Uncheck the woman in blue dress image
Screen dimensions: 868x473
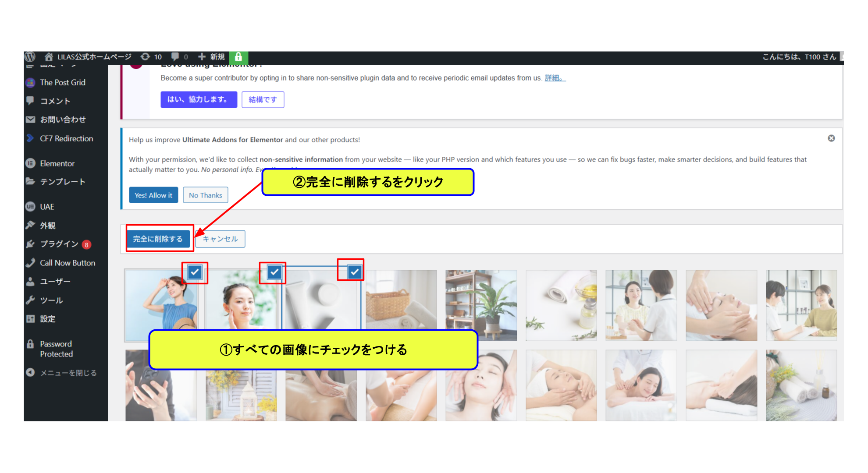click(x=195, y=272)
